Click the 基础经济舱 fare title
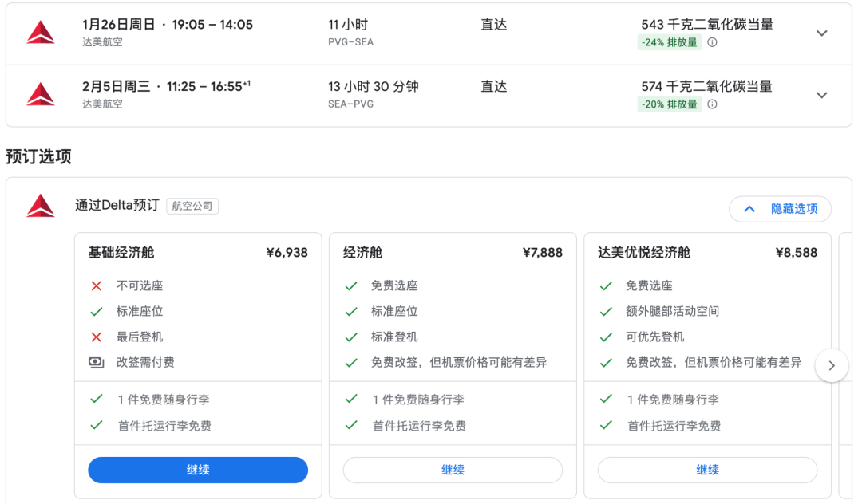The height and width of the screenshot is (504, 862). [x=121, y=253]
